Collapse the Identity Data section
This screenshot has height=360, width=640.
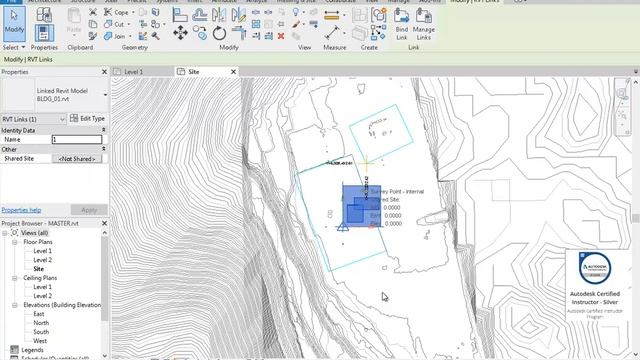click(x=104, y=130)
